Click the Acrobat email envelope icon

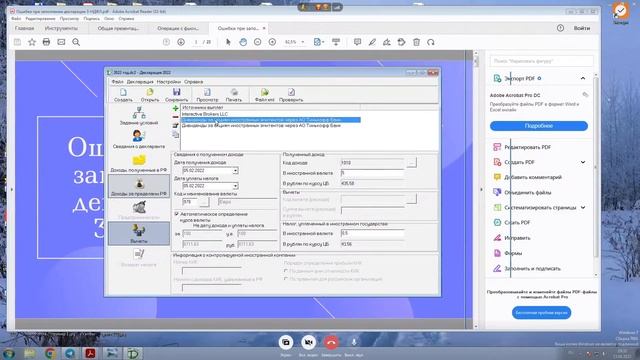coord(61,42)
